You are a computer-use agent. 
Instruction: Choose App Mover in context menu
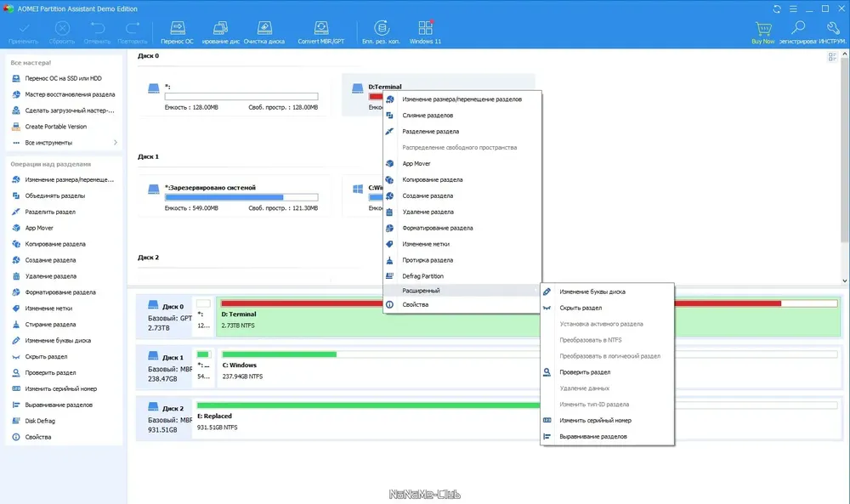tap(462, 164)
